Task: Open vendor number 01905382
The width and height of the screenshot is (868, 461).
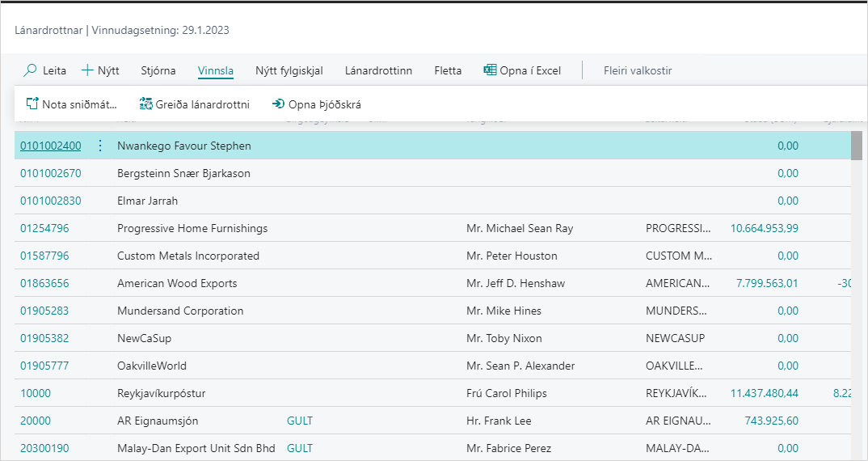Action: [44, 338]
